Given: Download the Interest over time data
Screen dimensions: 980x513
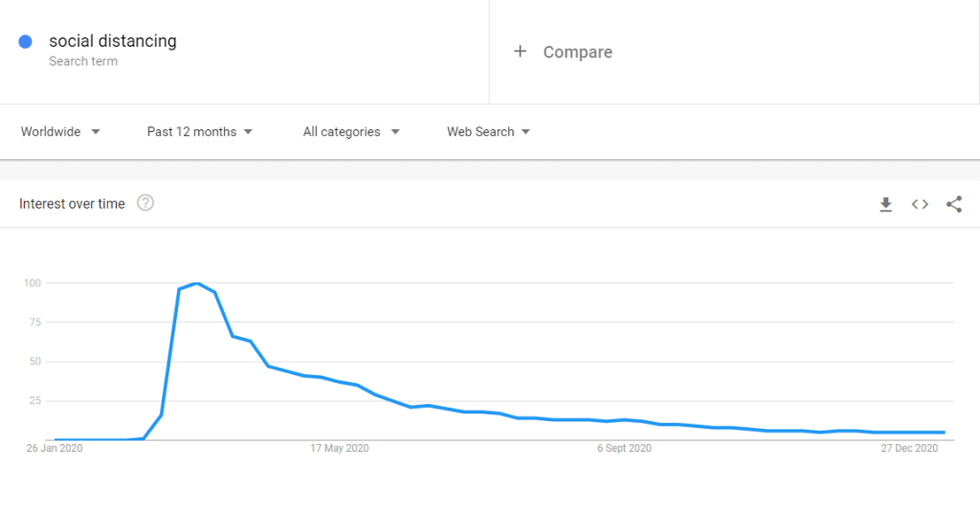Looking at the screenshot, I should click(886, 204).
